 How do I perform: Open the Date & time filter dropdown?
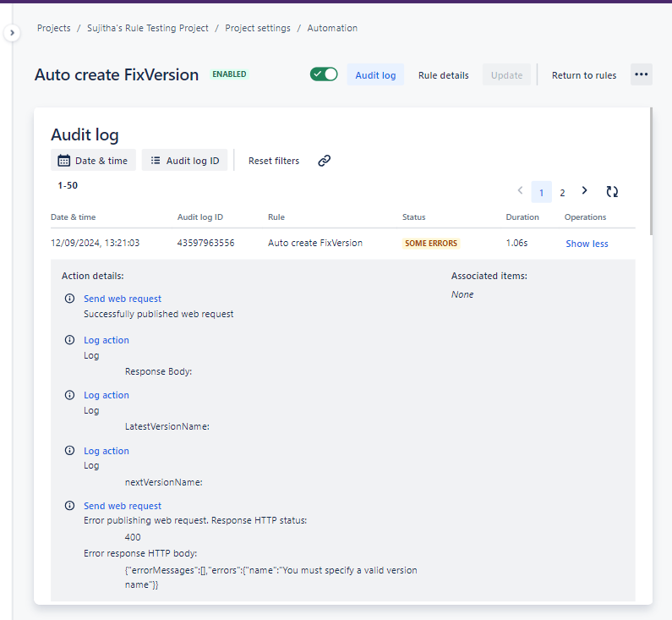93,161
